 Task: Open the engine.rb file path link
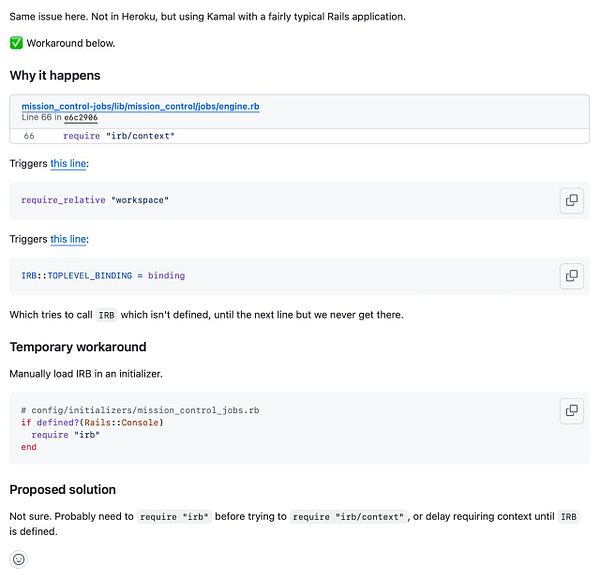(x=140, y=105)
